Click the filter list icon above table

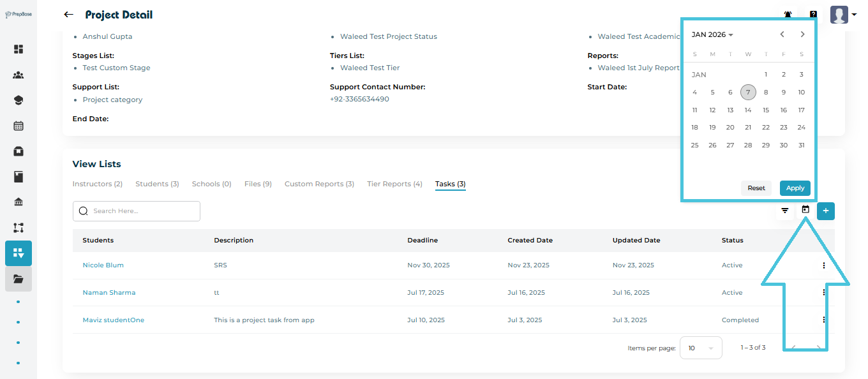(x=785, y=211)
